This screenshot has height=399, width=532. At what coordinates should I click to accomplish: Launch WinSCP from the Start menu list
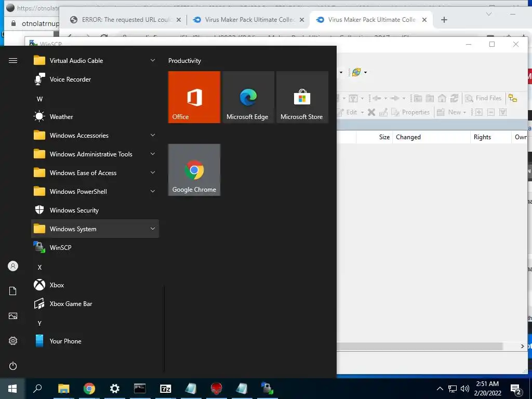95,248
